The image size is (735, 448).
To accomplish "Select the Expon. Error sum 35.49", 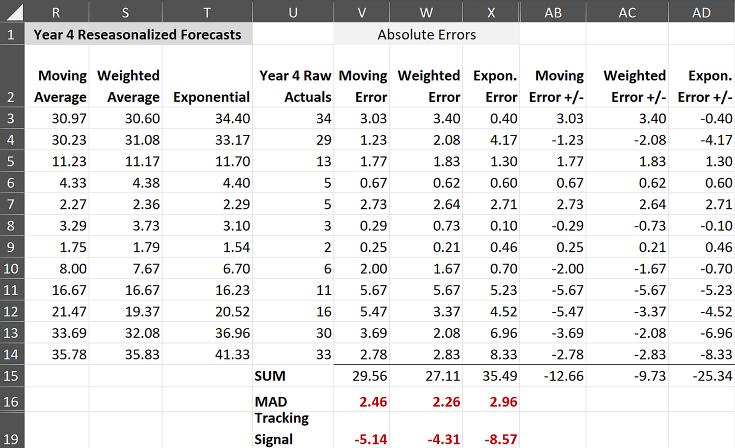I will coord(494,376).
